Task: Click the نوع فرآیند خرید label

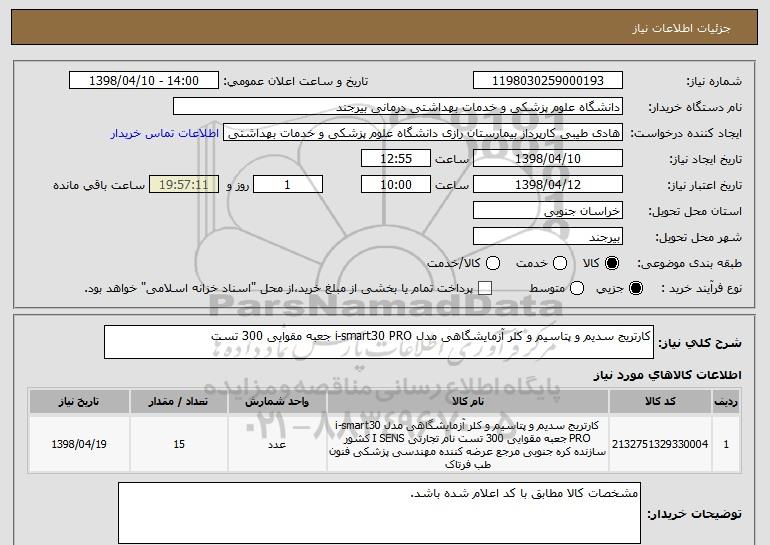Action: click(x=702, y=289)
